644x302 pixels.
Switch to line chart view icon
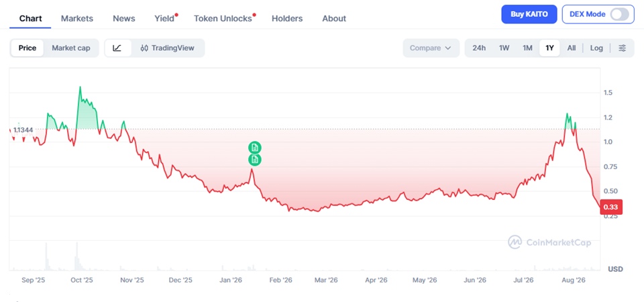pyautogui.click(x=117, y=48)
